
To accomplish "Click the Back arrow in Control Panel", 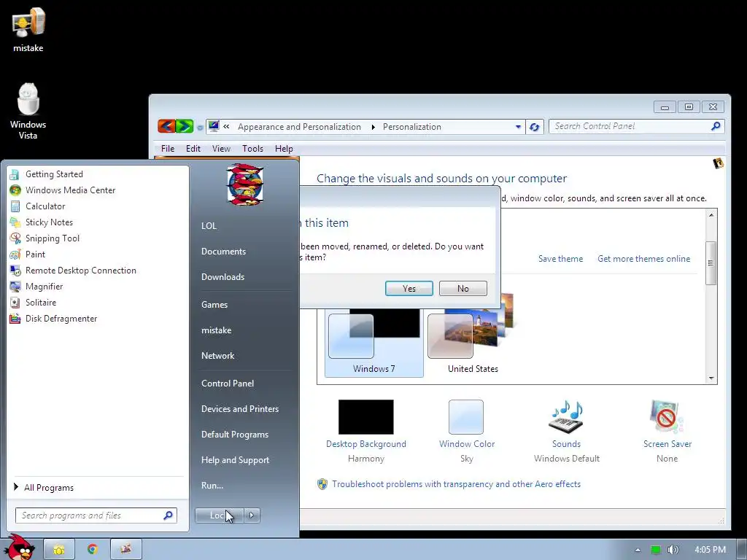I will (x=166, y=126).
